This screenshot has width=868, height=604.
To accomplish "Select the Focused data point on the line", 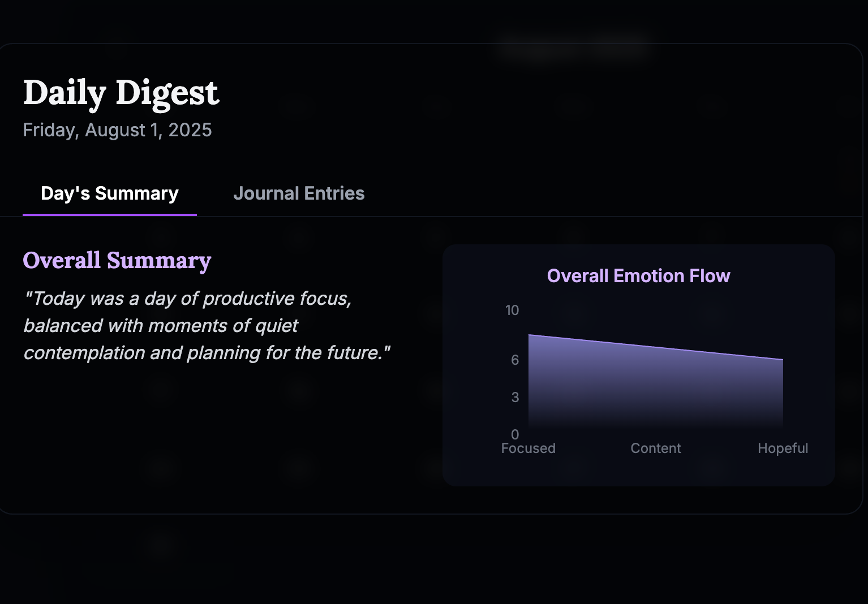I will pos(528,335).
